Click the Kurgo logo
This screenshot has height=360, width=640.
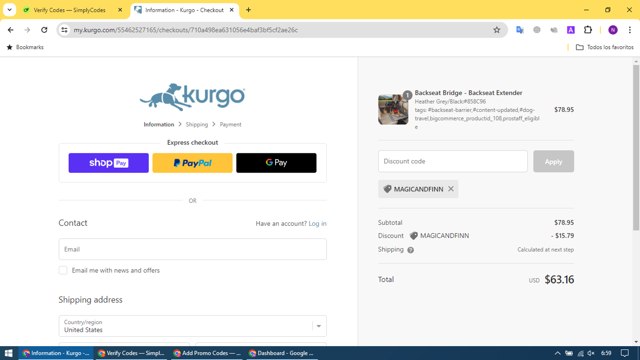click(x=192, y=97)
